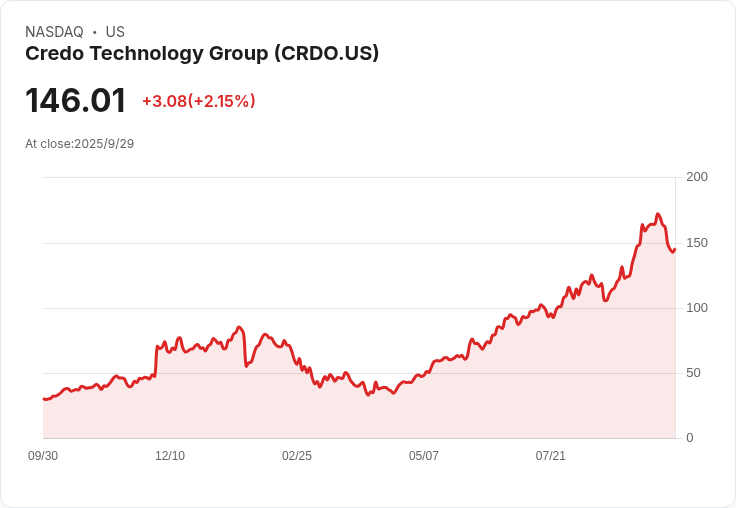Viewport: 736px width, 508px height.
Task: Click the +3.08(+2.15%) price change
Action: click(x=199, y=101)
